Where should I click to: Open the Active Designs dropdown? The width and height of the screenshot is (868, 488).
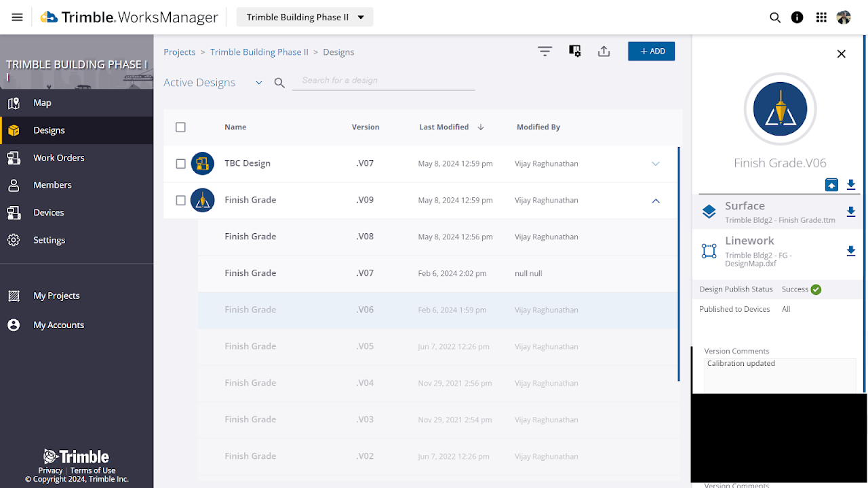point(213,83)
